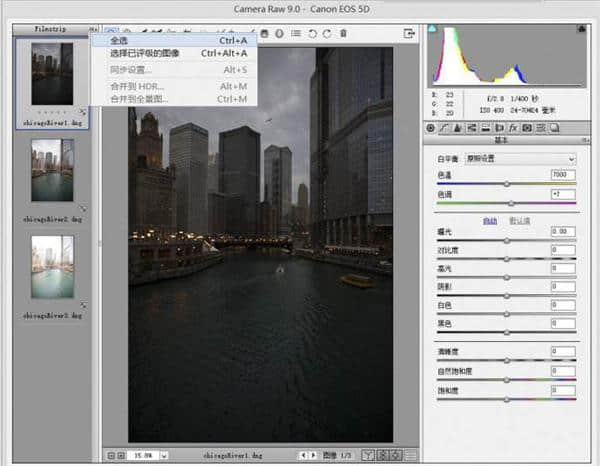Choose 选择已评级的图像 menu item

(145, 54)
